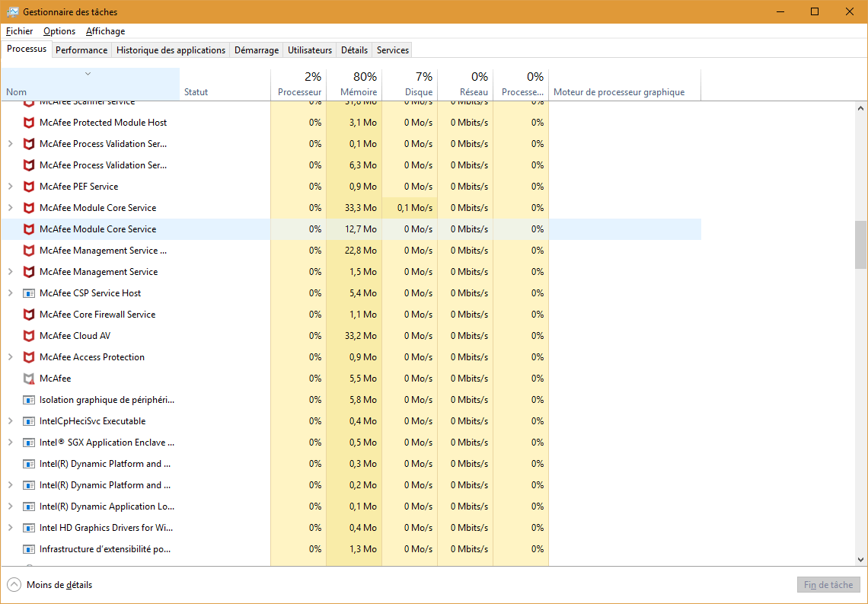868x604 pixels.
Task: Expand Intel HD Graphics Drivers process
Action: pos(10,528)
